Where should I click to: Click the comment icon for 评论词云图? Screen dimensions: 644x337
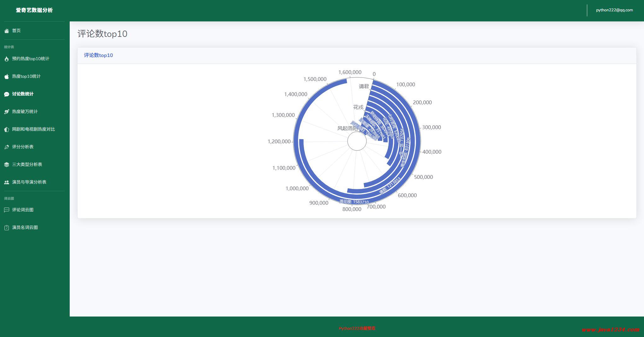pos(6,210)
